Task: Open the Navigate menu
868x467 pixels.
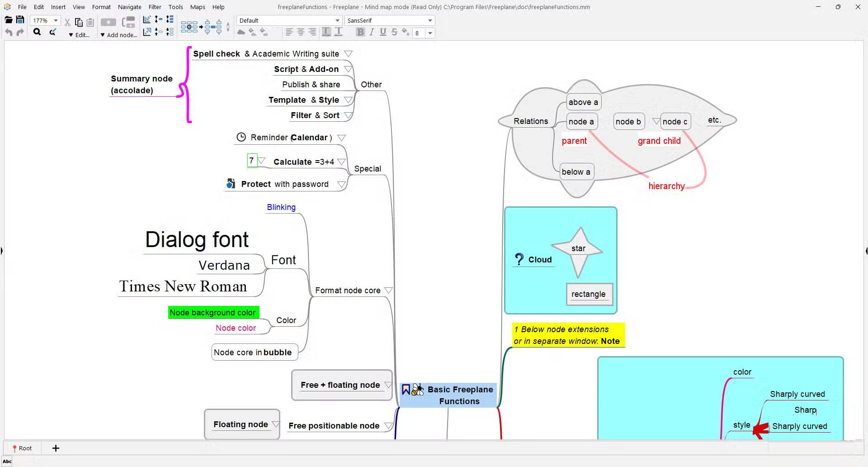Action: tap(129, 7)
